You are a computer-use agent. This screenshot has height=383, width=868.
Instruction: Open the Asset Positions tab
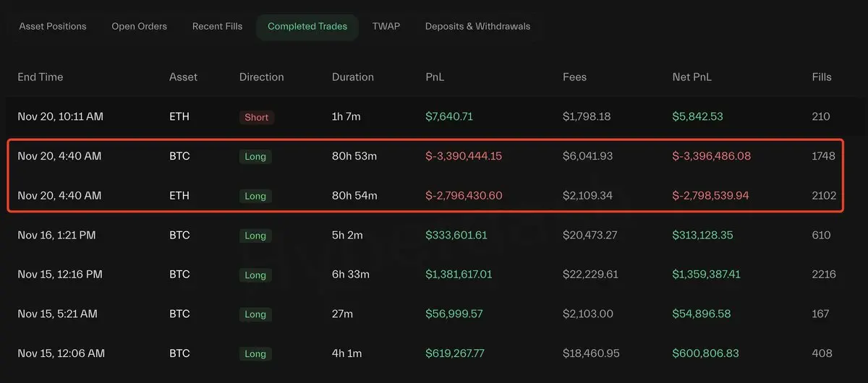pos(53,27)
